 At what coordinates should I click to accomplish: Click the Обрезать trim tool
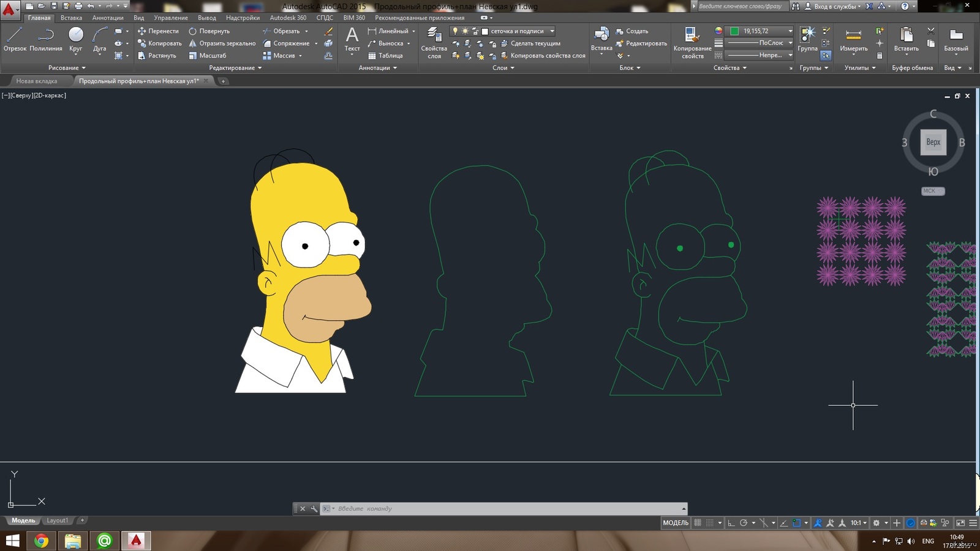pos(281,31)
